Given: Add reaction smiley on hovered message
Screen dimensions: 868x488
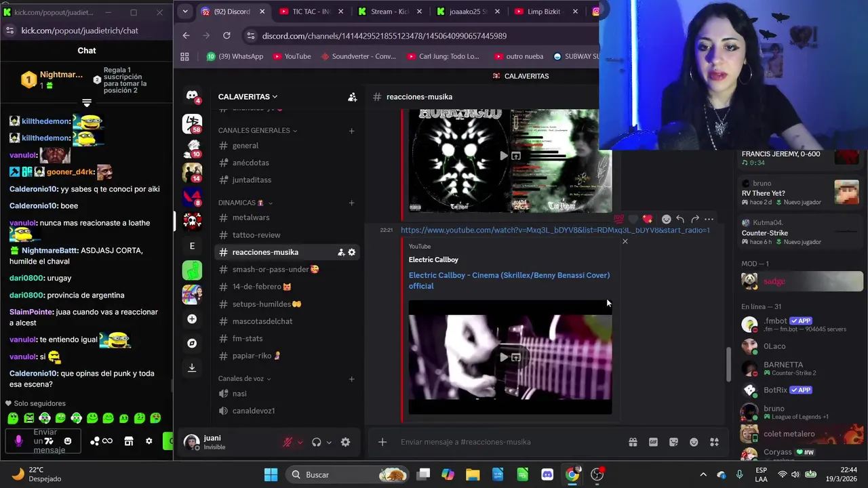Looking at the screenshot, I should (x=666, y=219).
